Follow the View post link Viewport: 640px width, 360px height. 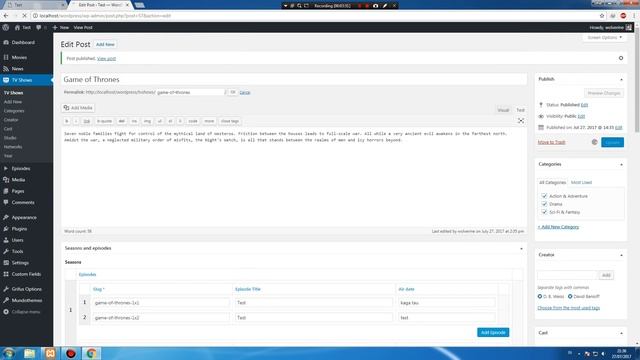click(x=106, y=59)
